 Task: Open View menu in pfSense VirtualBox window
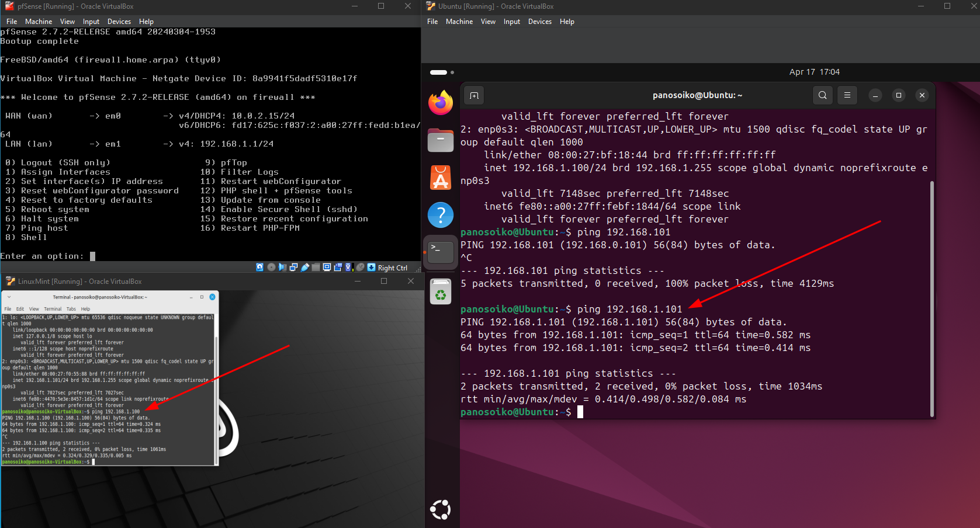tap(67, 22)
